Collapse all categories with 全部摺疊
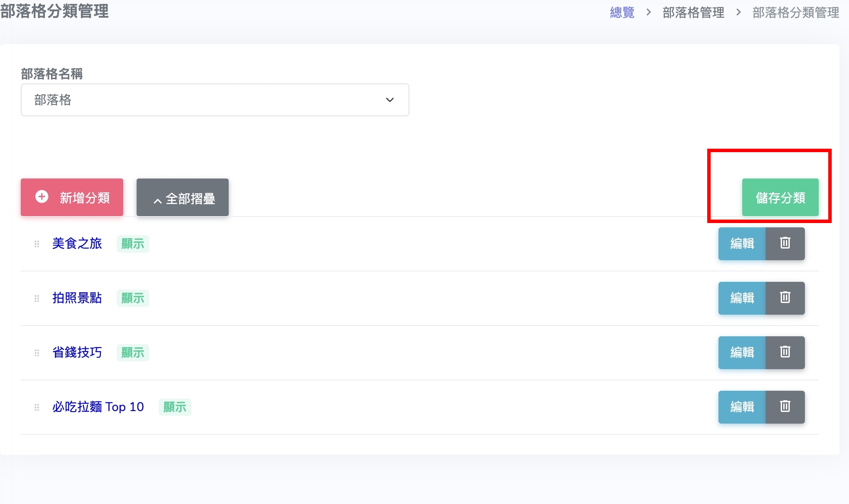The image size is (849, 504). click(x=182, y=198)
